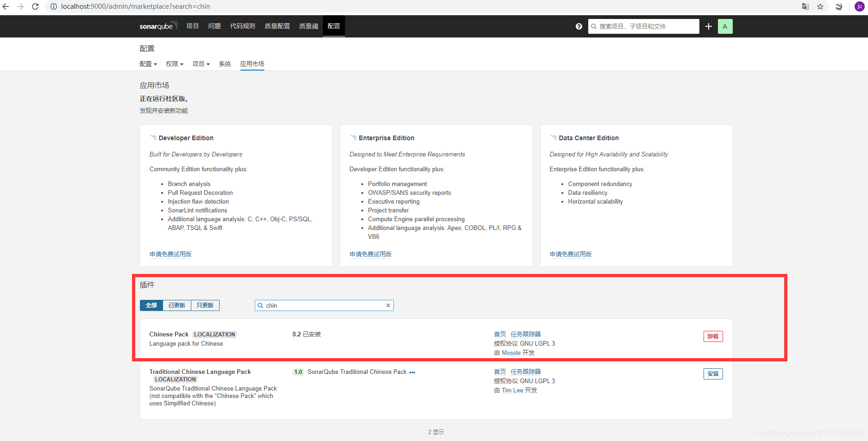Screen dimensions: 868x441
Task: Clear the plugin search with the X icon
Action: [388, 305]
